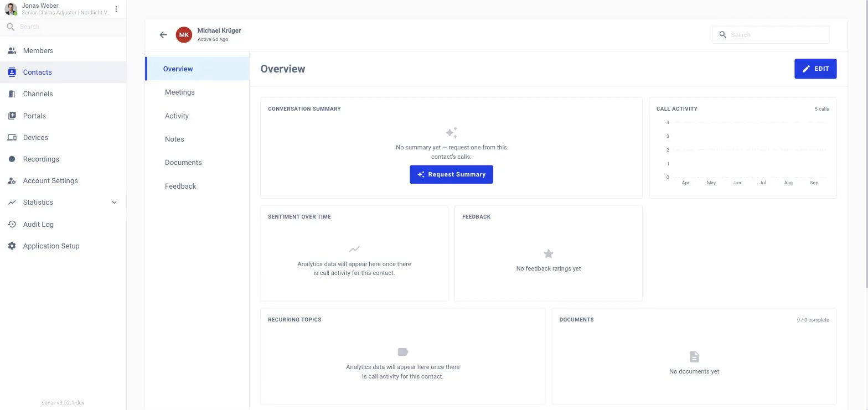Click the Contacts card icon in sidebar
Screen dimensions: 868x410
[12, 72]
